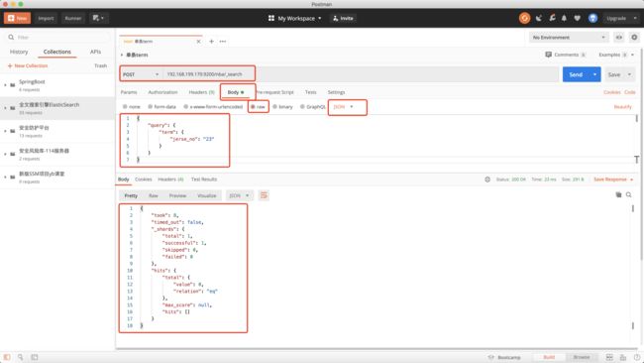
Task: Expand the 安全防护平台 collection
Action: pos(5,131)
